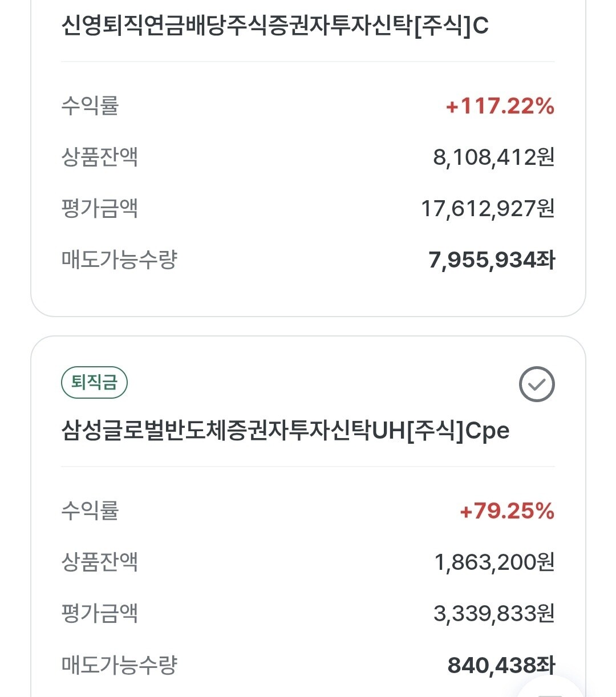Open 신영퇴직연금배당주식증권자투자신탁[주식]C fund title
The image size is (616, 697).
pos(275,26)
